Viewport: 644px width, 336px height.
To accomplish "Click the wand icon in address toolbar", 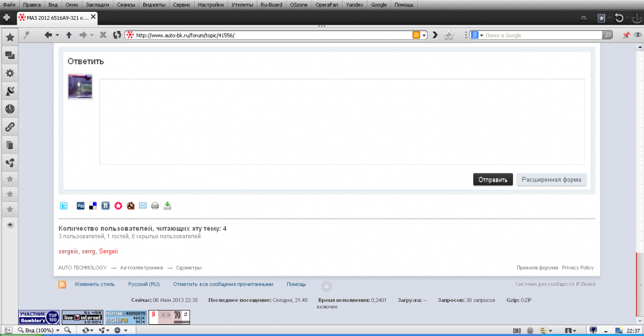I will [x=26, y=35].
